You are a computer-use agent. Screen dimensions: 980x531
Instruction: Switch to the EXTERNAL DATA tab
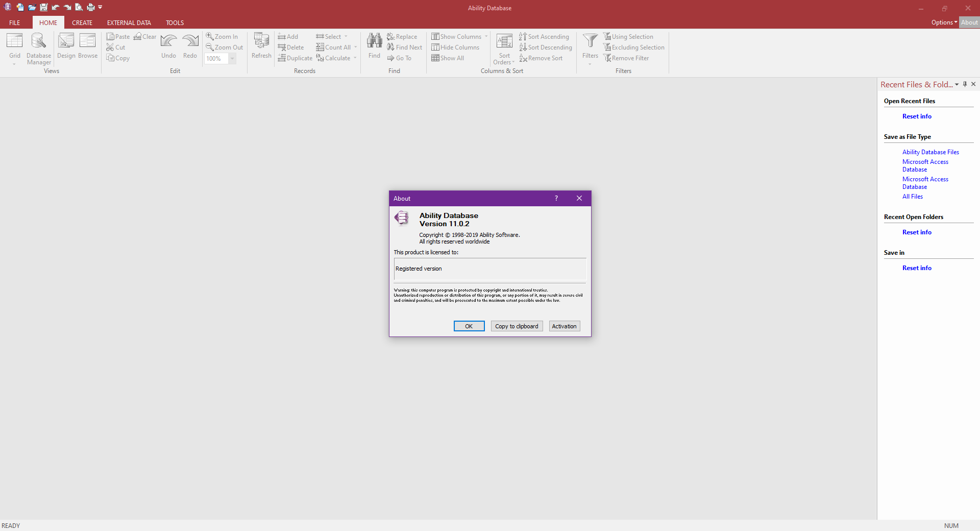tap(129, 22)
